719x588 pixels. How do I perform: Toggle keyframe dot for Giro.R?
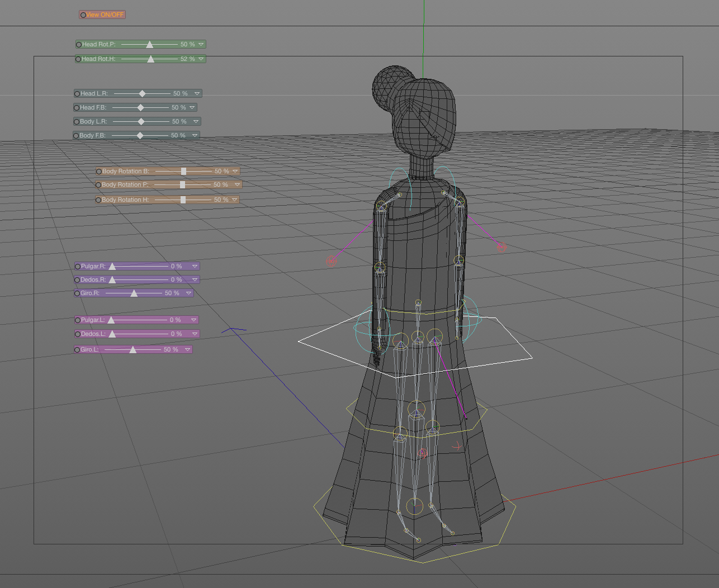coord(77,293)
